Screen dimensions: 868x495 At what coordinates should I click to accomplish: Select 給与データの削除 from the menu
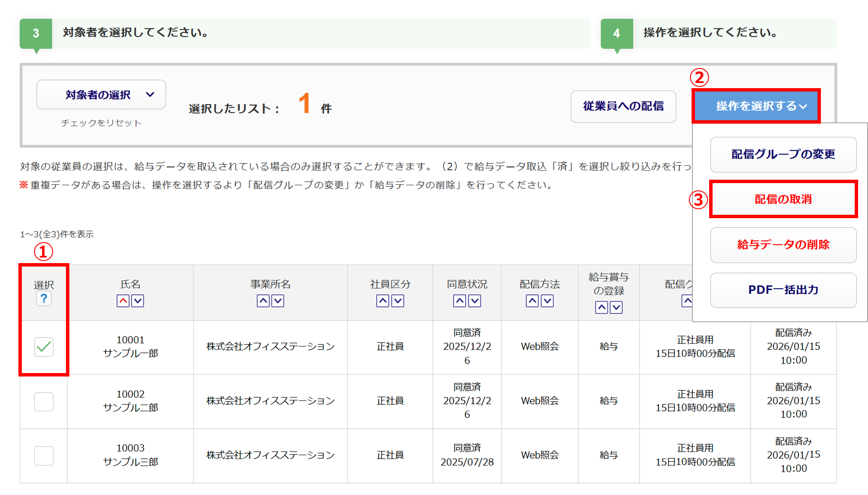click(x=783, y=245)
